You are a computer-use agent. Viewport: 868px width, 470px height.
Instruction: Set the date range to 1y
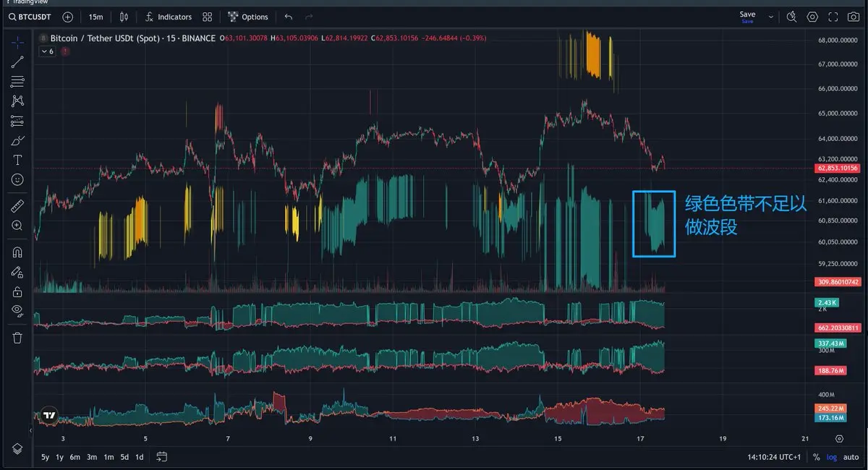tap(60, 457)
